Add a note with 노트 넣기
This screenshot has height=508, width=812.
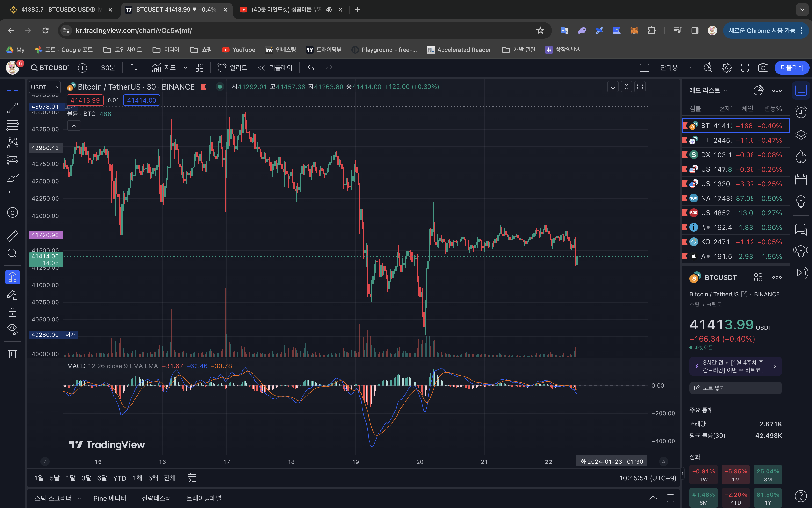[735, 388]
